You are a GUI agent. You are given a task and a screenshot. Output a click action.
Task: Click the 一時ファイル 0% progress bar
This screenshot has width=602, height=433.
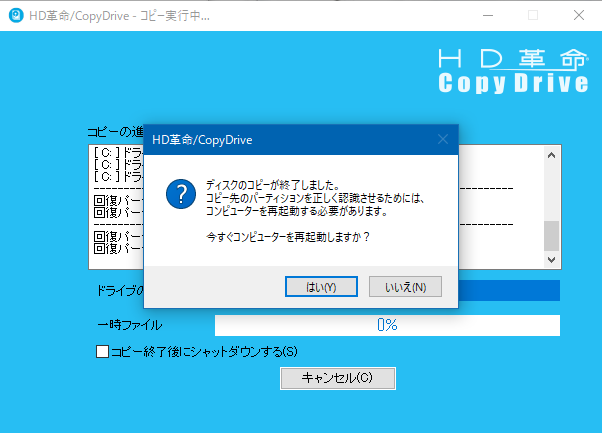click(x=387, y=325)
